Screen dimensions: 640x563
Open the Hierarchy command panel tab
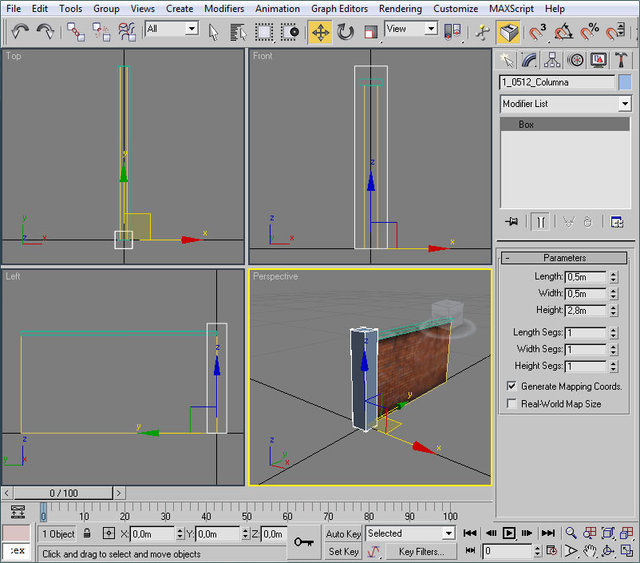[554, 60]
